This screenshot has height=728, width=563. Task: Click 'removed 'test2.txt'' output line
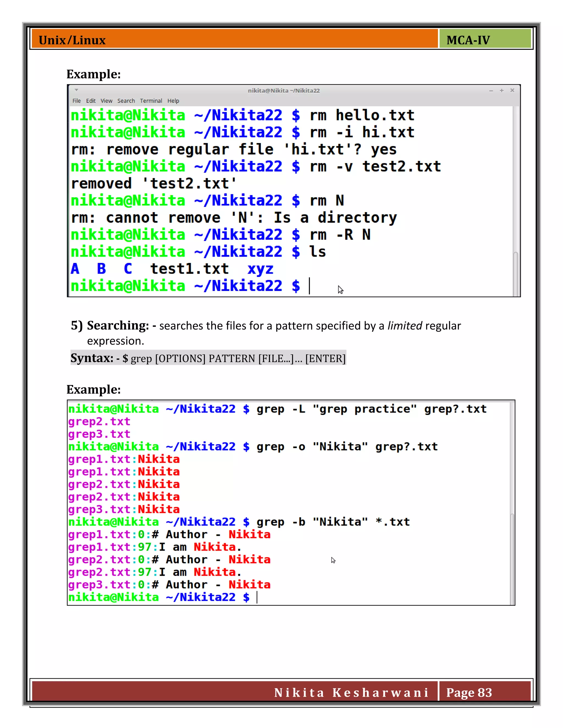click(153, 183)
